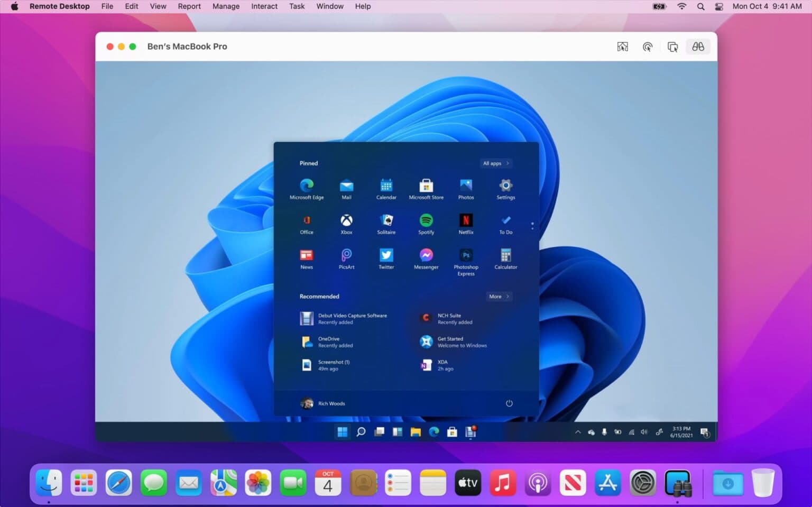Screen dimensions: 812x507
Task: Open the Interact menu
Action: coord(264,6)
